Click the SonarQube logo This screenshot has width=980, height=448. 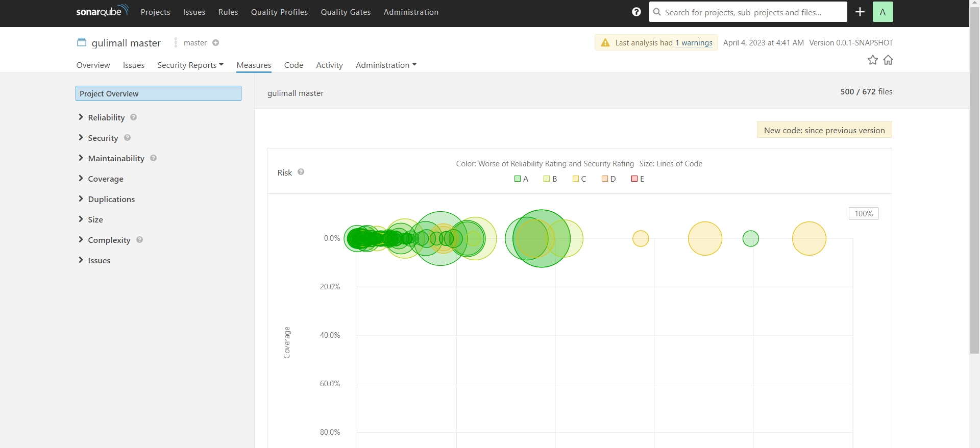coord(102,11)
